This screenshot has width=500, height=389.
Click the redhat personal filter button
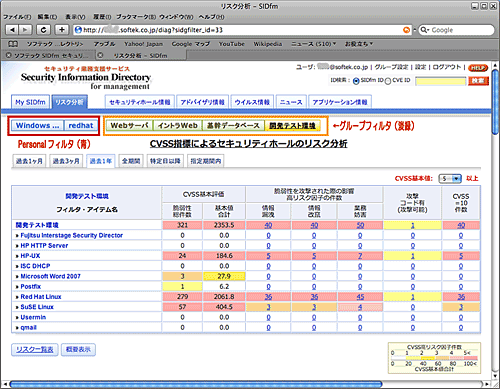pos(81,126)
